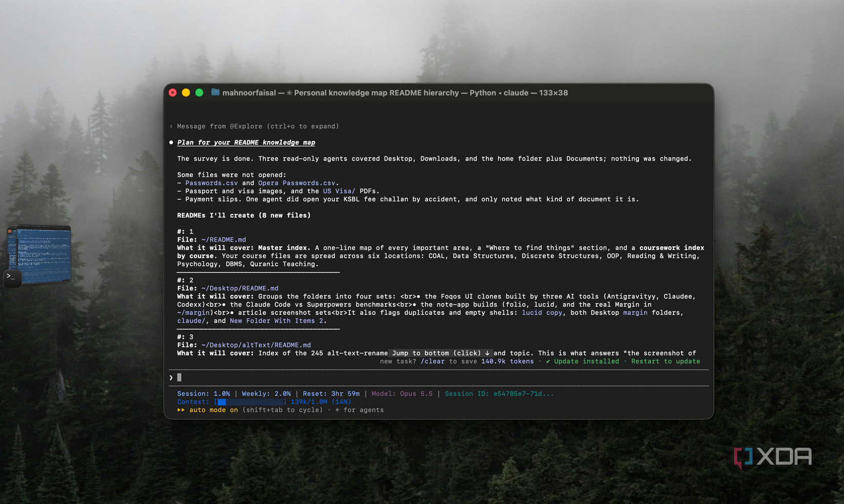Click 'New Folder With Items 2' name

277,321
